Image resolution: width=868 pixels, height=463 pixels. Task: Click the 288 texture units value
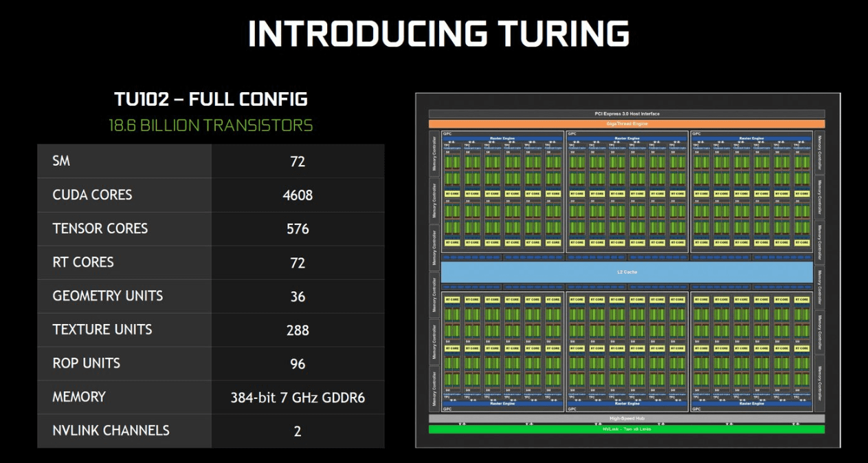[298, 330]
